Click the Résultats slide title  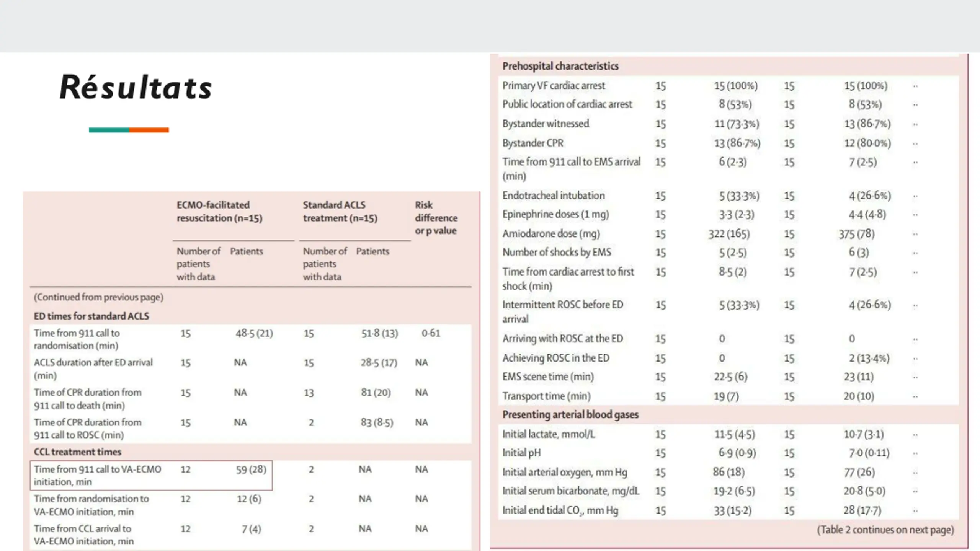(x=136, y=87)
